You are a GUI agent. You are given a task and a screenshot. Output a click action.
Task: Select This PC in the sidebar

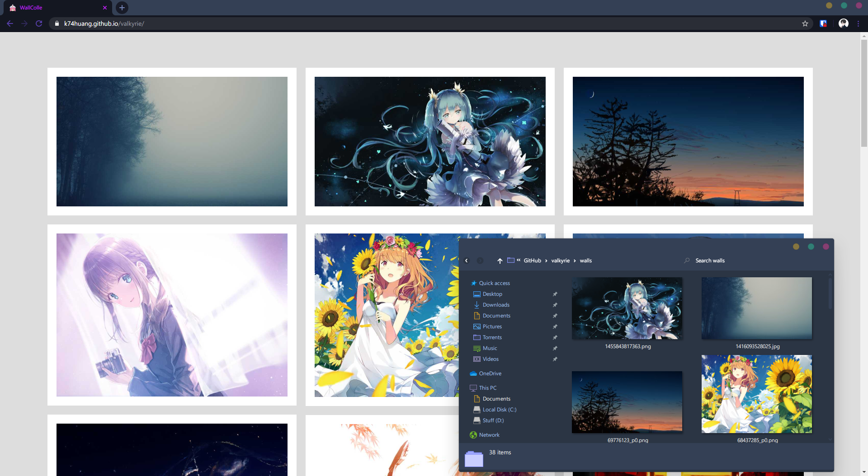(x=488, y=388)
